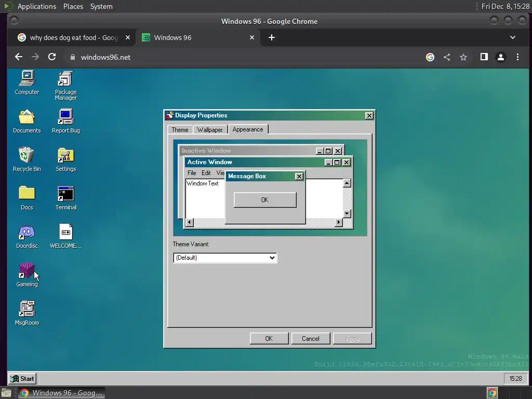Select the WELCOME markdown file icon
This screenshot has width=532, height=399.
tap(66, 236)
